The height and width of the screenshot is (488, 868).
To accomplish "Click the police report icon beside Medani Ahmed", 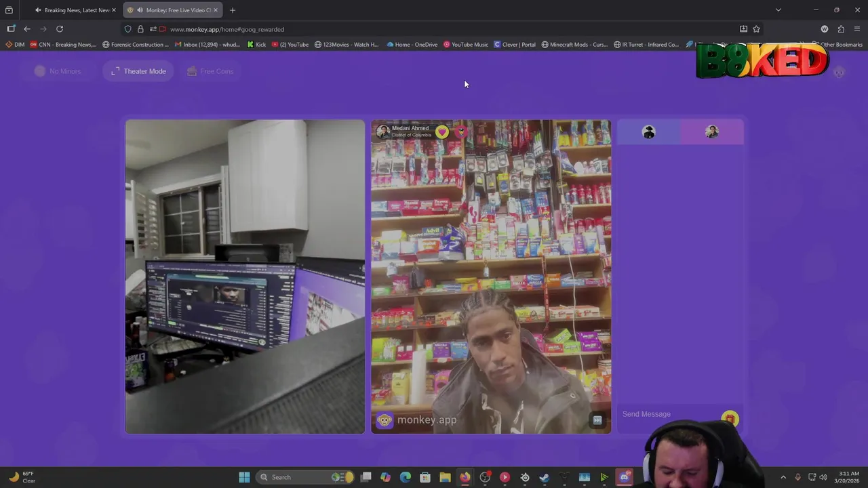I will [x=461, y=132].
